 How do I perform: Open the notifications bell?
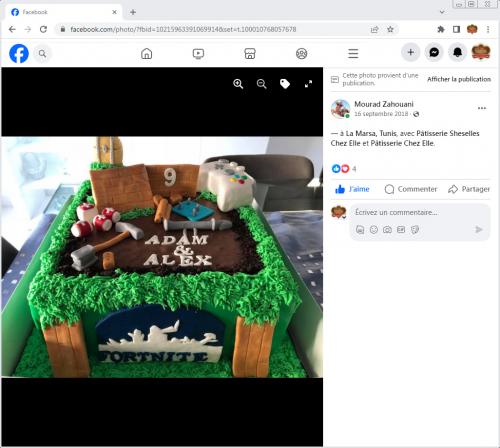point(457,52)
